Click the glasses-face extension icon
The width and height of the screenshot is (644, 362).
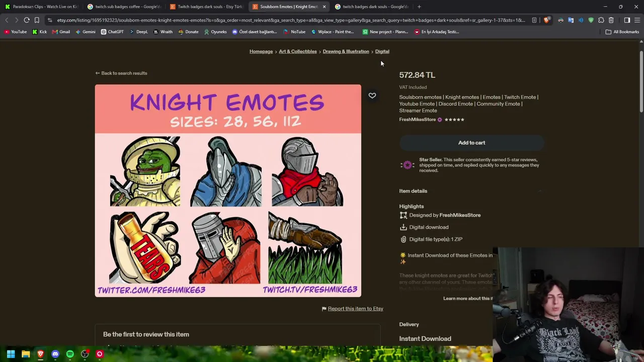pos(560,20)
